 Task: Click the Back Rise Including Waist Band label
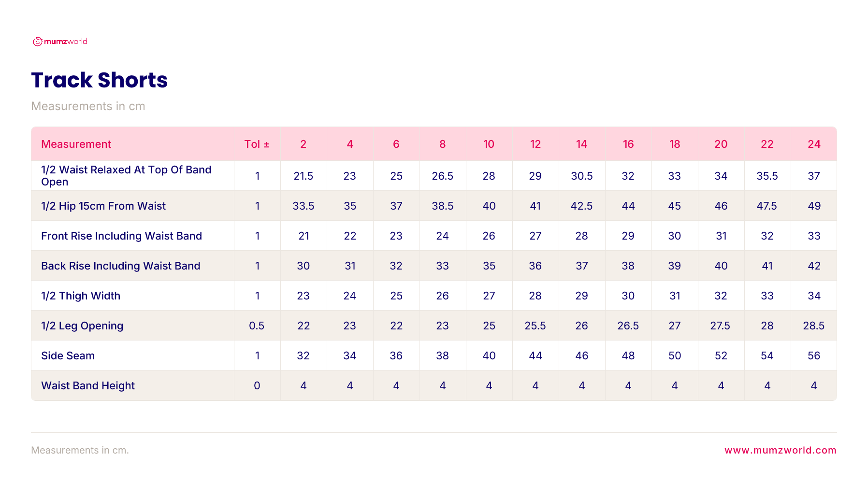121,266
